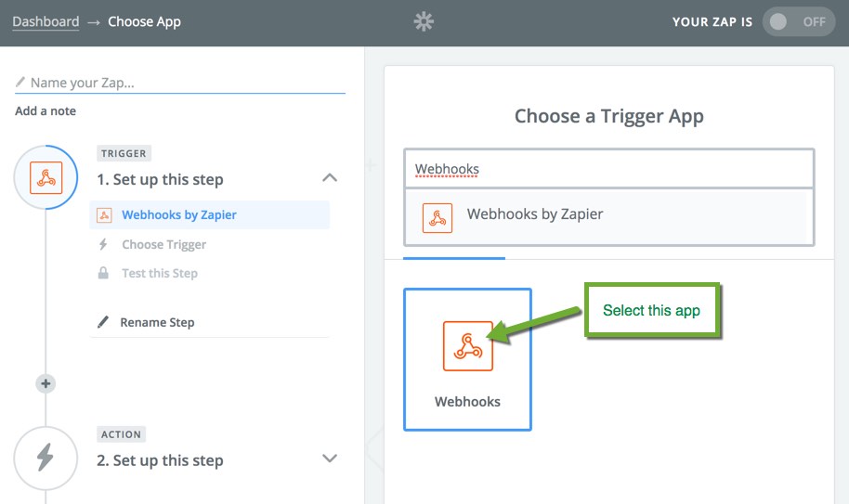The width and height of the screenshot is (849, 504).
Task: Click the trigger app search box containing Webhooks
Action: pos(609,169)
